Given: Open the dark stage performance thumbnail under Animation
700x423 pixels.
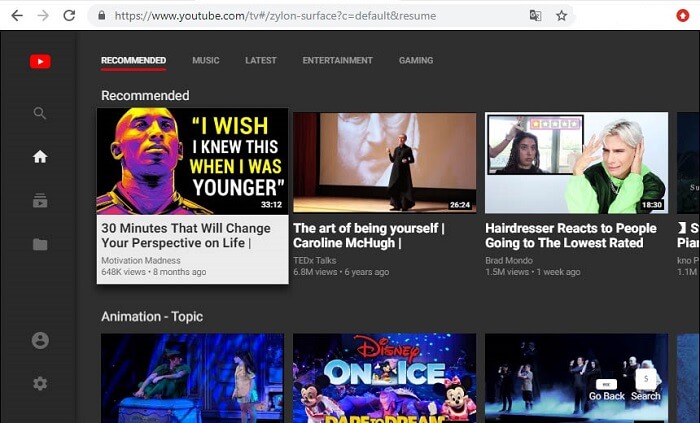Looking at the screenshot, I should point(576,378).
